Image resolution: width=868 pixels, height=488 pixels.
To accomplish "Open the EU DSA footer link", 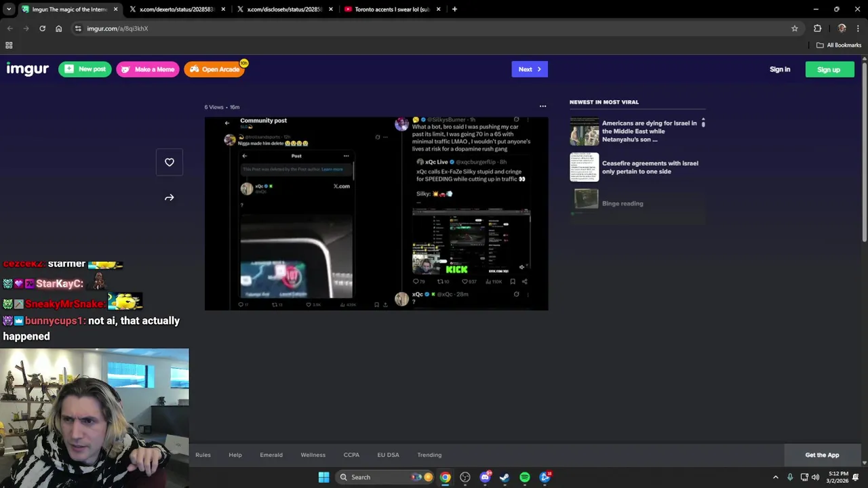I will (x=389, y=455).
